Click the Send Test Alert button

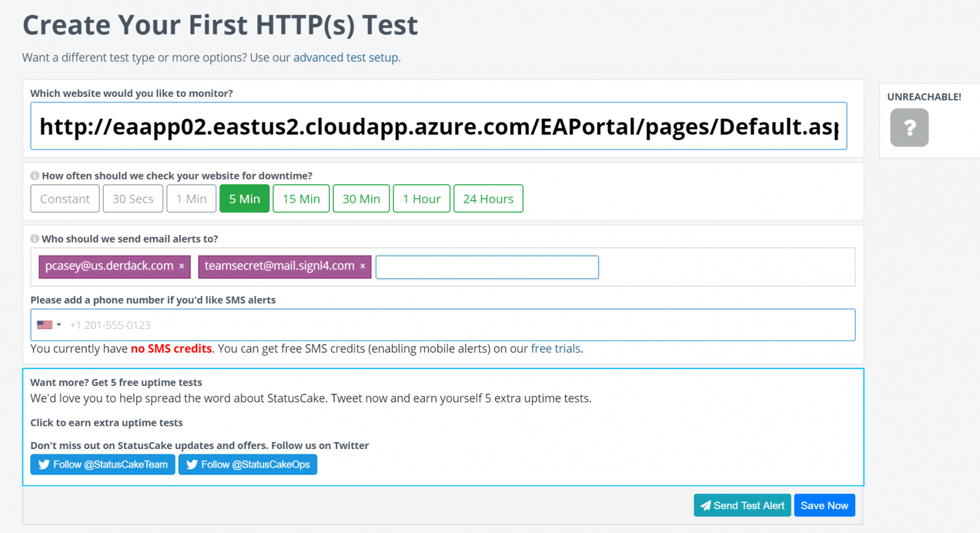tap(742, 506)
